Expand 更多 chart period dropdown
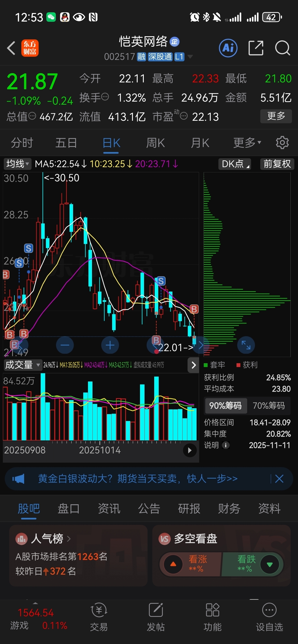 point(247,143)
